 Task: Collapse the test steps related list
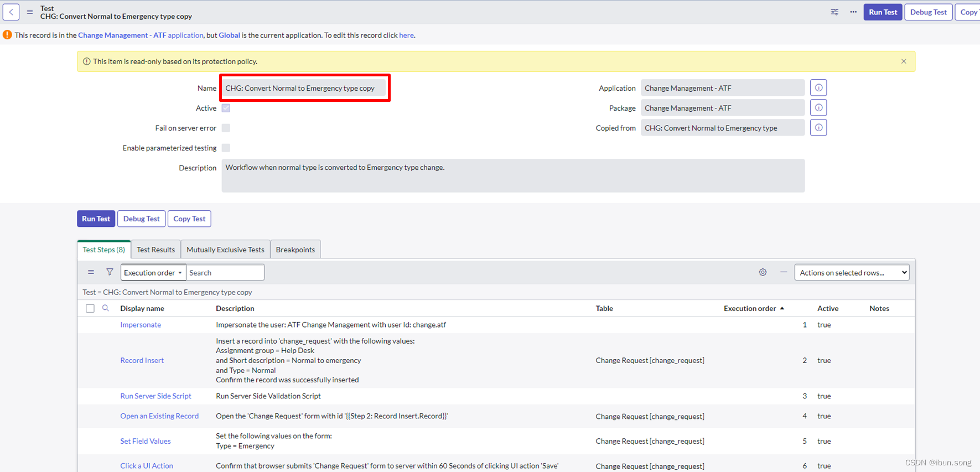pos(784,272)
